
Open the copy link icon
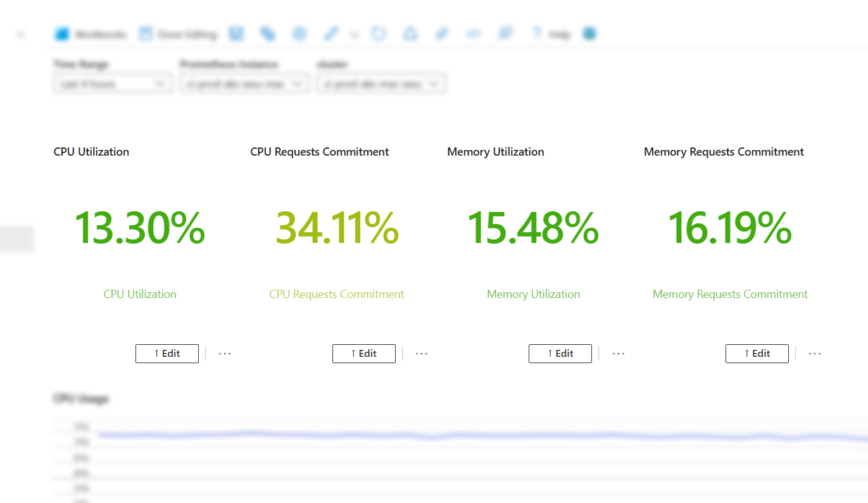(x=268, y=34)
